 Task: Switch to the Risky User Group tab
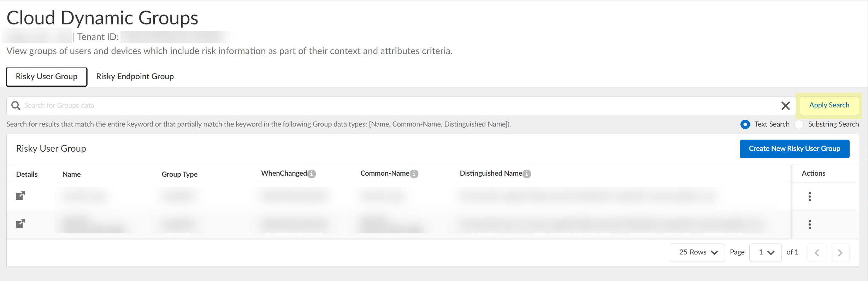click(47, 77)
